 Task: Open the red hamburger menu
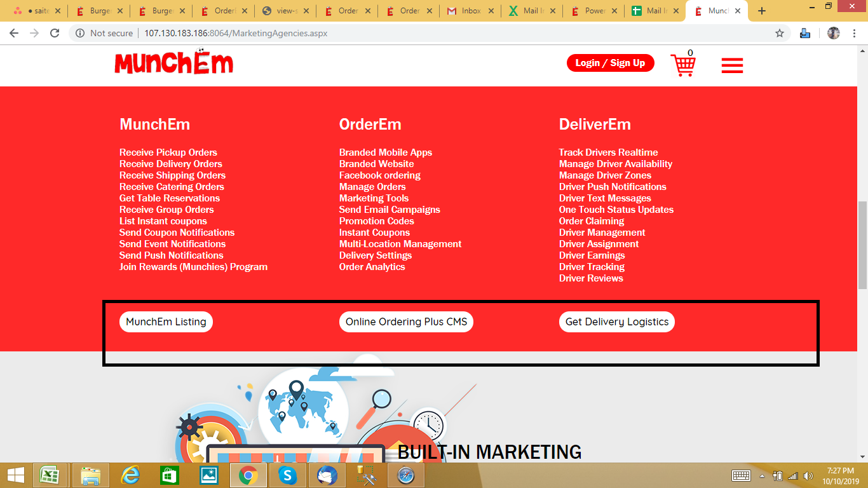tap(732, 65)
